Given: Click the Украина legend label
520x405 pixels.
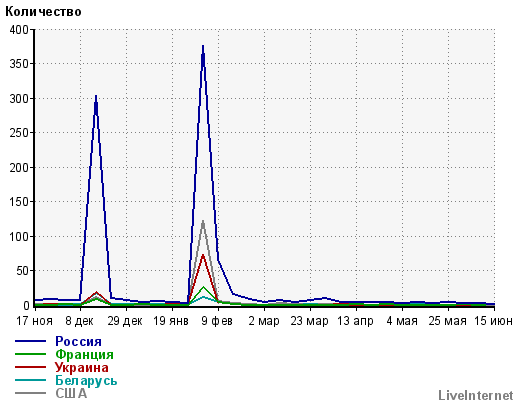Looking at the screenshot, I should coord(82,368).
